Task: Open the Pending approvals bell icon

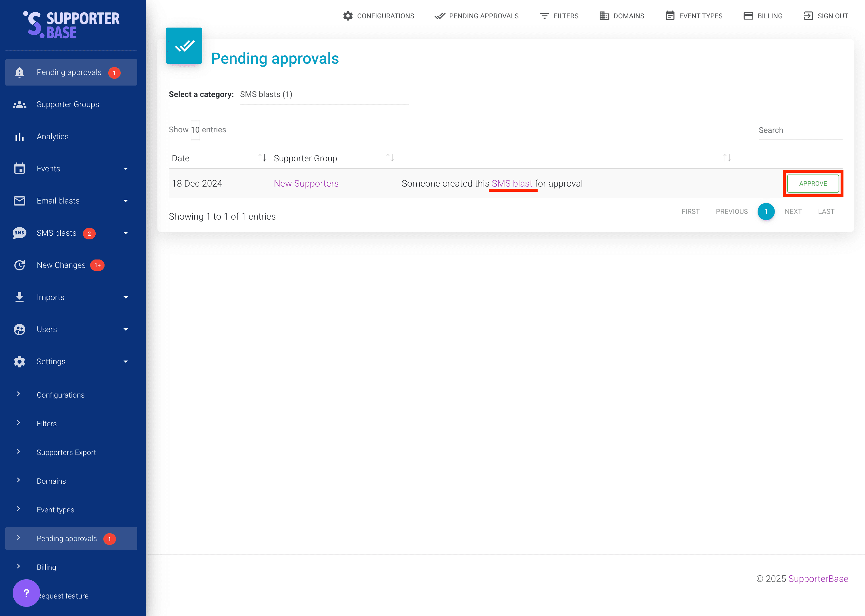Action: tap(19, 72)
